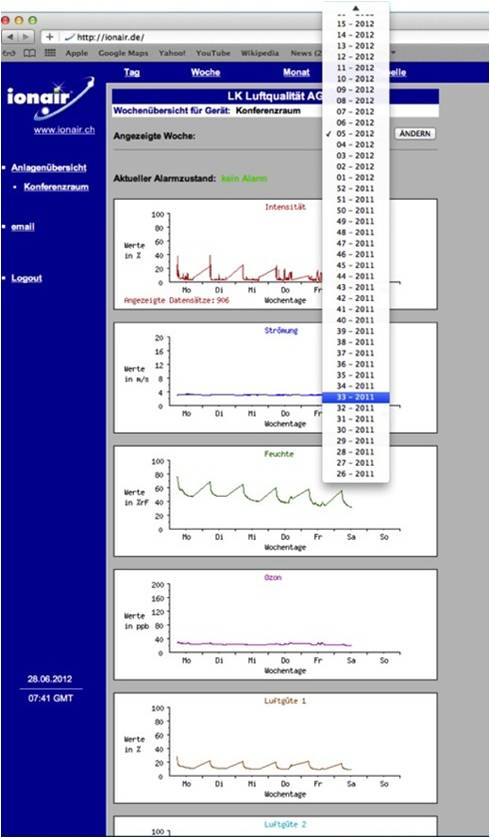
Task: Click the 28.06.2012 date in sidebar
Action: (x=50, y=679)
